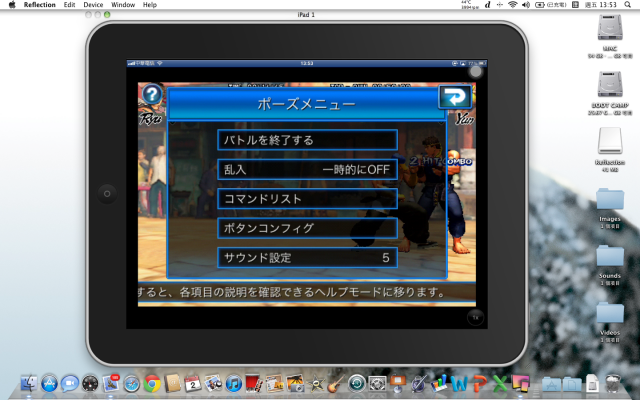Open Time Machine from the Dock

[x=357, y=384]
